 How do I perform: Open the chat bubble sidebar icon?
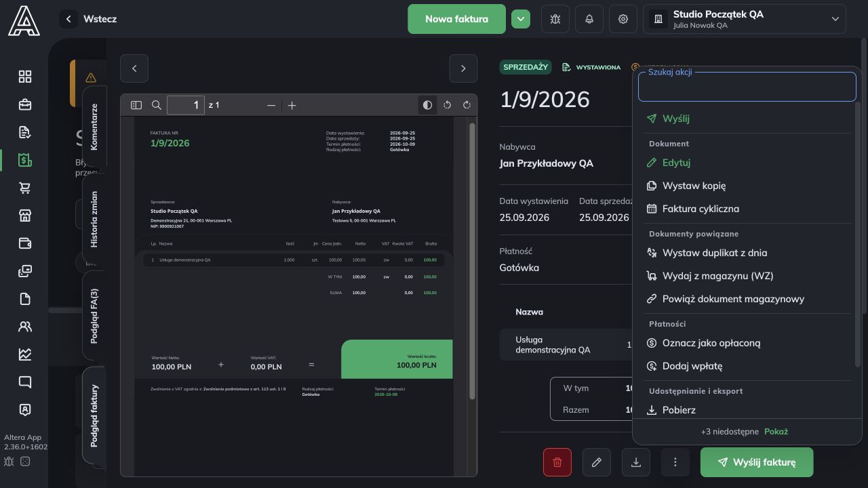25,382
